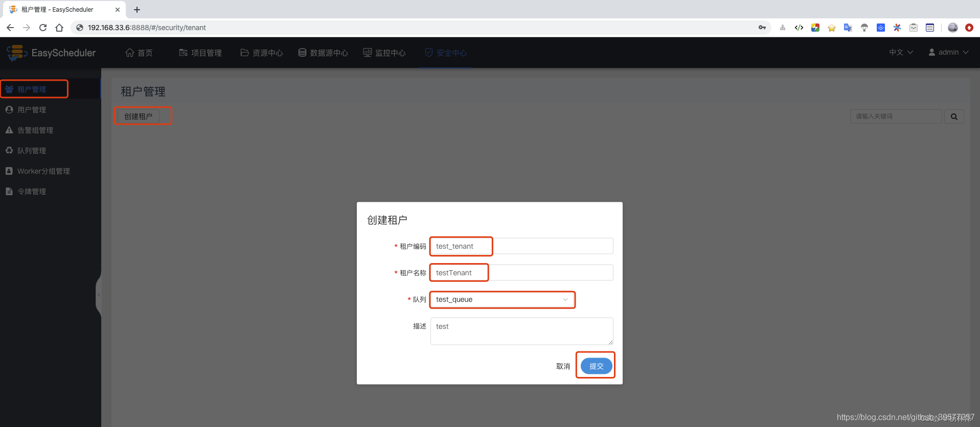Open a new browser tab
The width and height of the screenshot is (980, 427).
(137, 10)
